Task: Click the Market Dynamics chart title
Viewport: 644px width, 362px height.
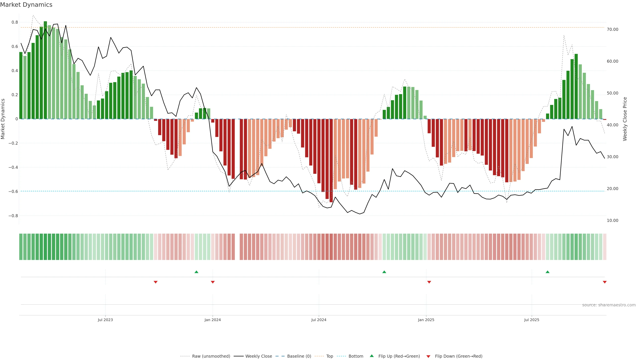Action: click(26, 5)
